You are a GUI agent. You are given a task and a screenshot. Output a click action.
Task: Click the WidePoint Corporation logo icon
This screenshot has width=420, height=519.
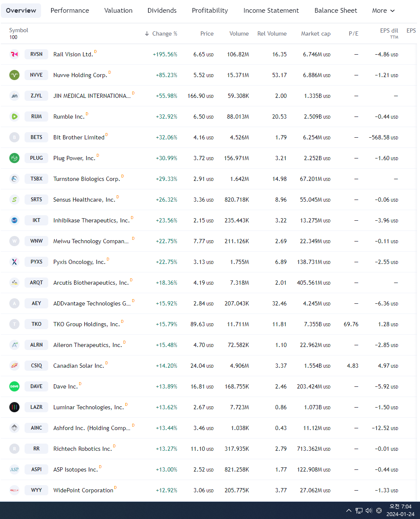(x=14, y=490)
